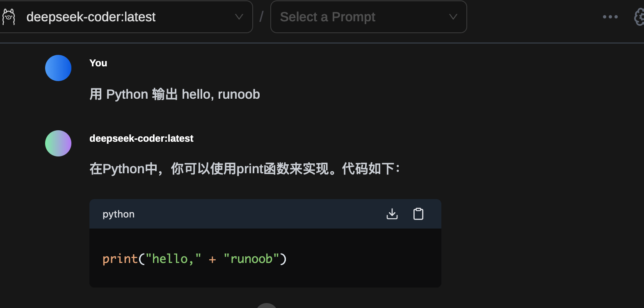Open the three-dot more options menu

(610, 17)
